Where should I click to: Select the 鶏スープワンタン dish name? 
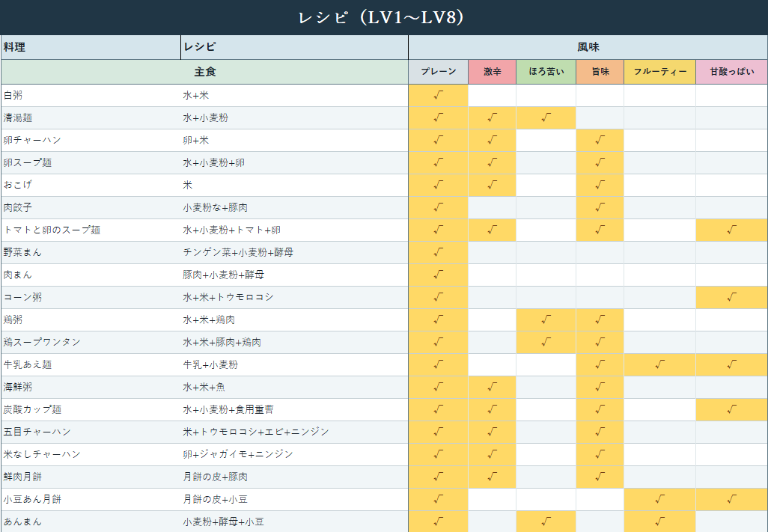[x=42, y=342]
